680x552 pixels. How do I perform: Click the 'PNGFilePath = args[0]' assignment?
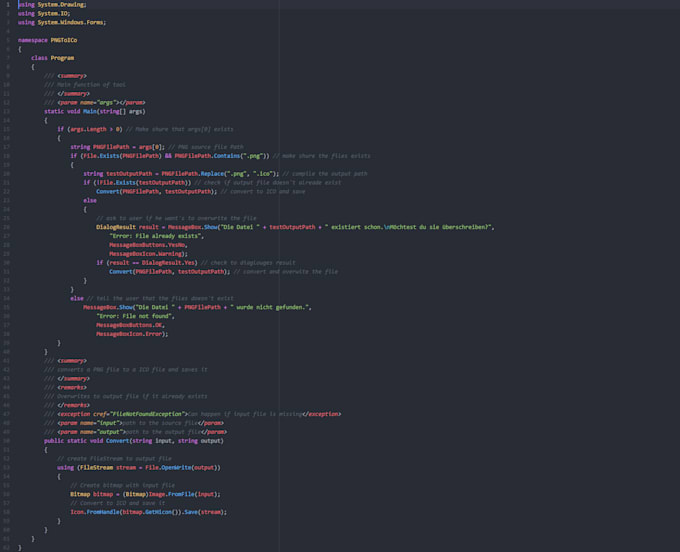pyautogui.click(x=128, y=147)
